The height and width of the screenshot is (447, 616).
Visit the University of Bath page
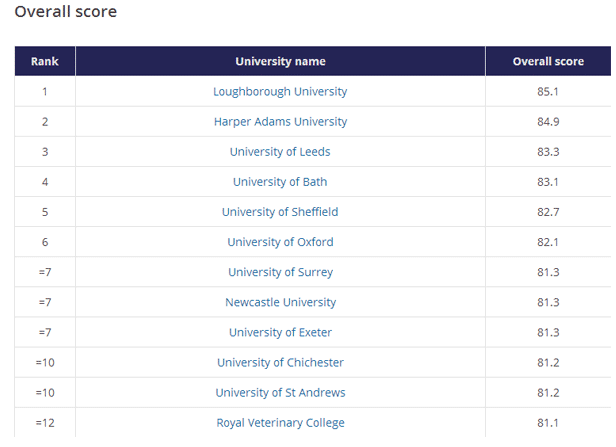(280, 182)
